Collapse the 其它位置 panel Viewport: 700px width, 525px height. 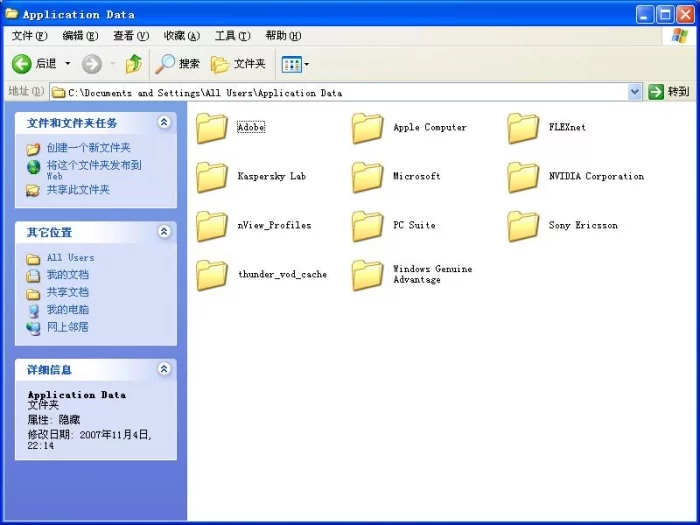click(164, 232)
